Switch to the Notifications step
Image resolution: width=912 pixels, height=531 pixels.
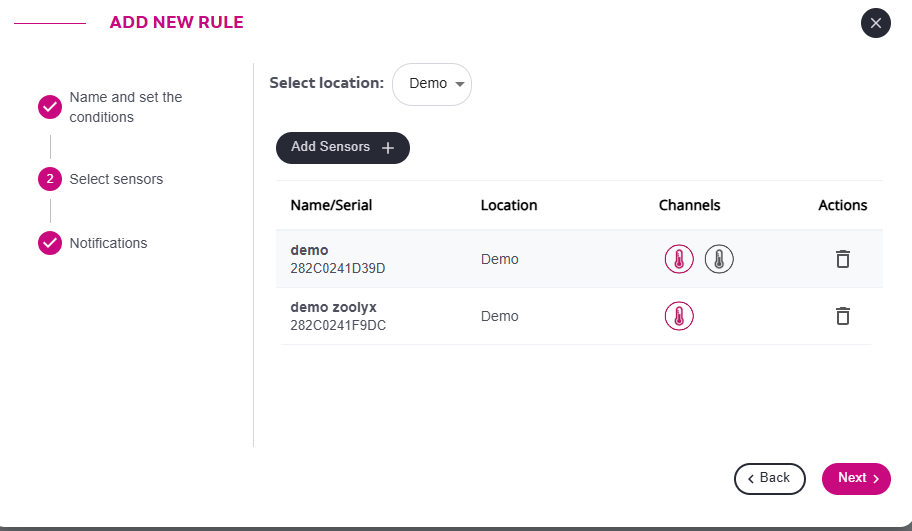tap(108, 243)
